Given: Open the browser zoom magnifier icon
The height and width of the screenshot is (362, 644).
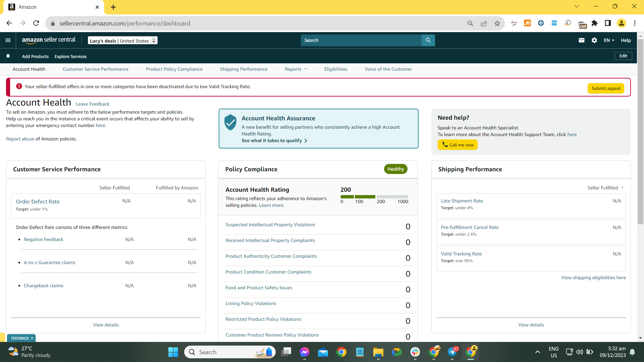Looking at the screenshot, I should pyautogui.click(x=470, y=23).
